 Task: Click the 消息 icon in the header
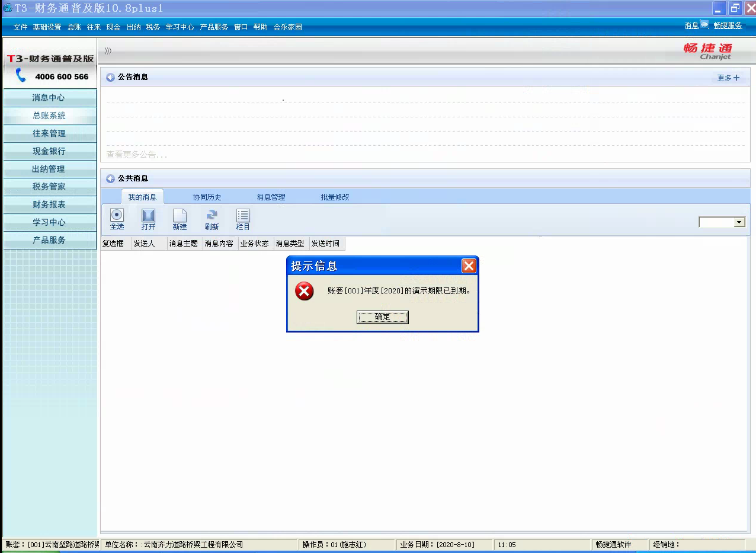[x=704, y=24]
